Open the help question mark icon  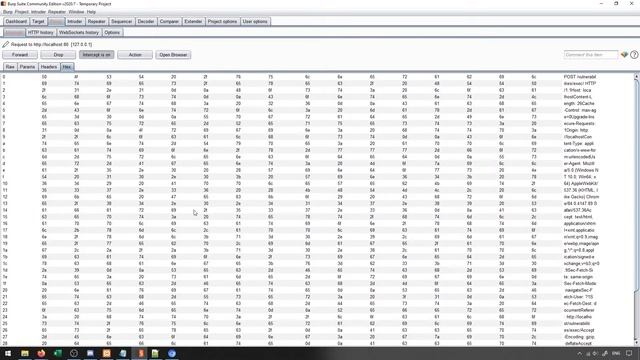(634, 55)
